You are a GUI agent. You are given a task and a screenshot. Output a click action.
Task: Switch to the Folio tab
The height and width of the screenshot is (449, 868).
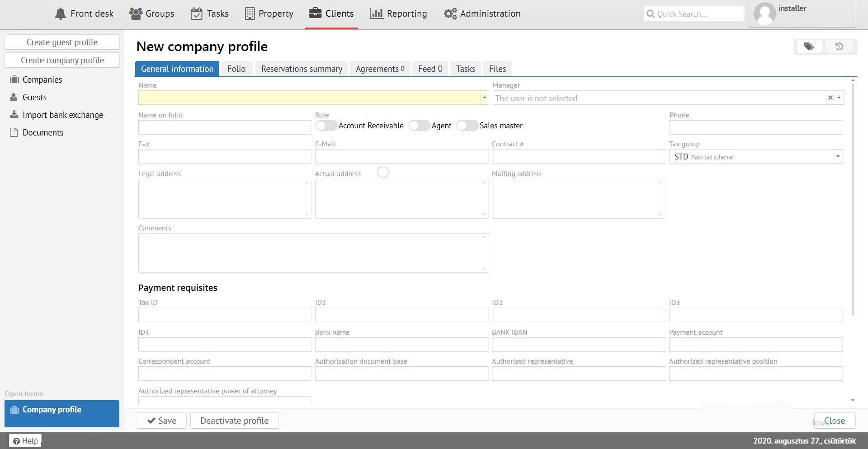point(236,69)
